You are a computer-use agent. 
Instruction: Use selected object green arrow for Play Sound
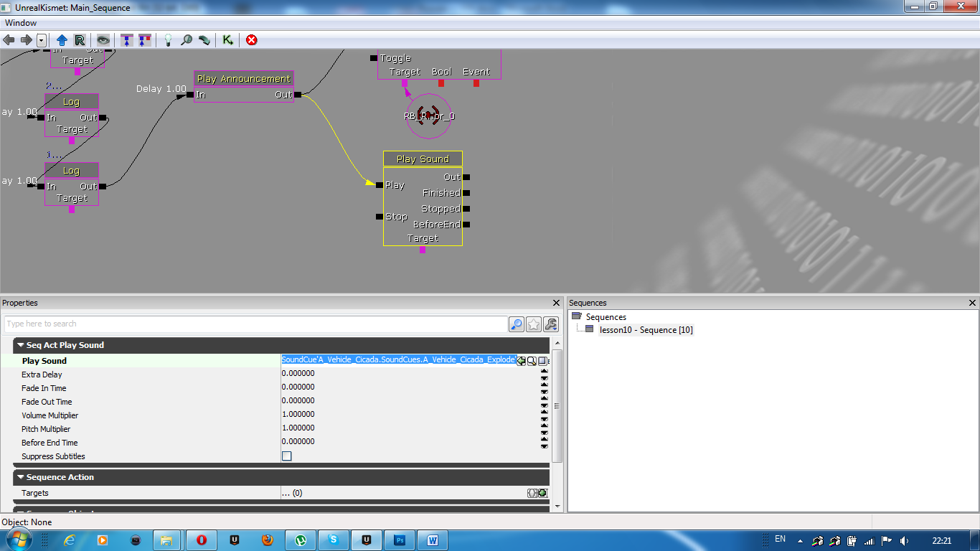click(x=522, y=361)
